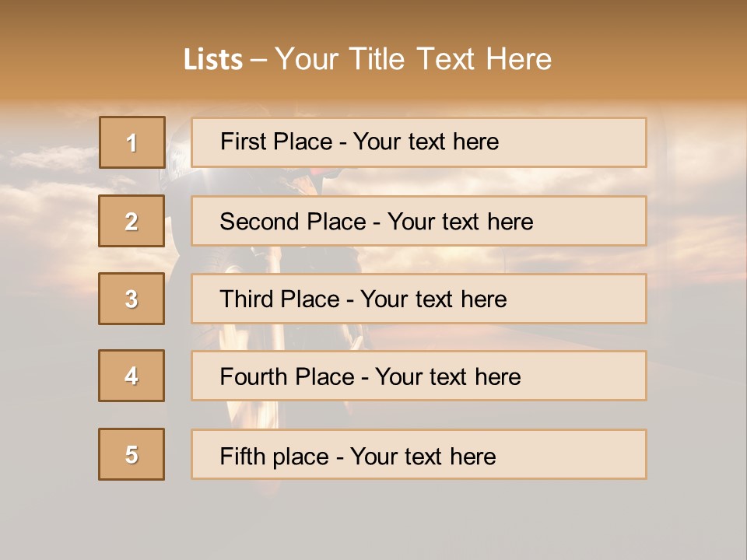This screenshot has width=747, height=560.
Task: Select the number 2 box
Action: pyautogui.click(x=132, y=221)
